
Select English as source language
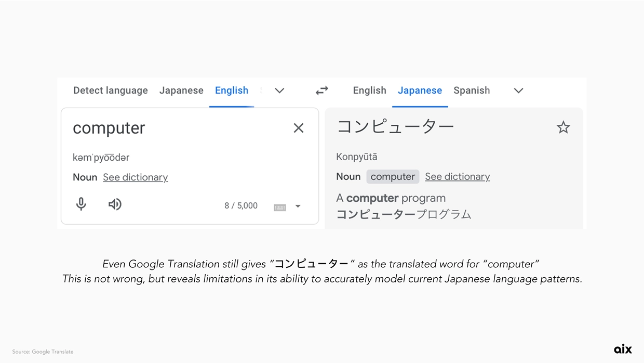(232, 90)
